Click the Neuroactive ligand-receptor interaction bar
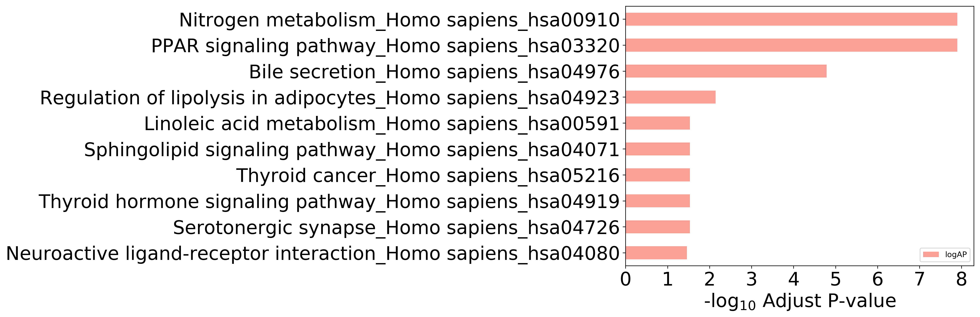The width and height of the screenshot is (980, 317). pos(656,253)
